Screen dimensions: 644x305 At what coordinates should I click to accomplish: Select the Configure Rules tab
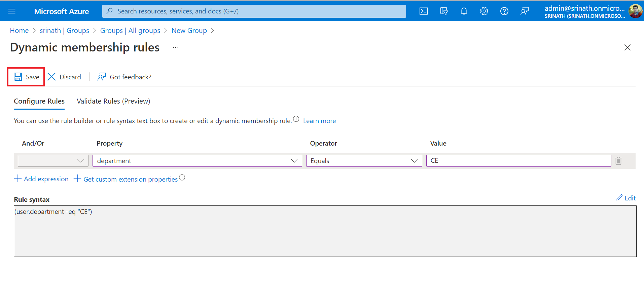pyautogui.click(x=39, y=101)
